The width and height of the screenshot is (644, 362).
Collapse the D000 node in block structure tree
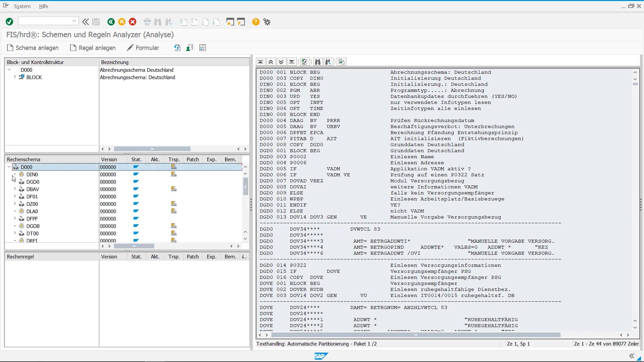(9, 70)
